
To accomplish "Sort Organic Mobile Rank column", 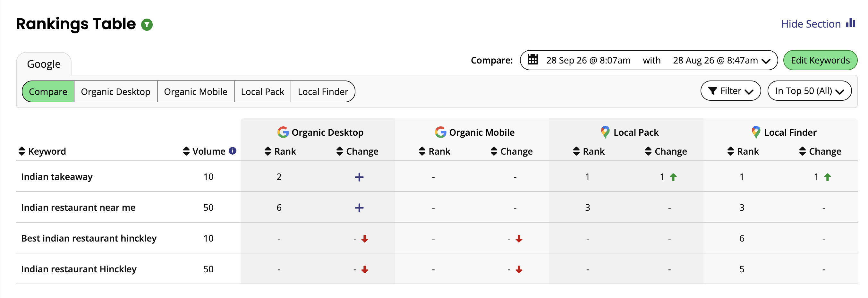I will point(422,151).
